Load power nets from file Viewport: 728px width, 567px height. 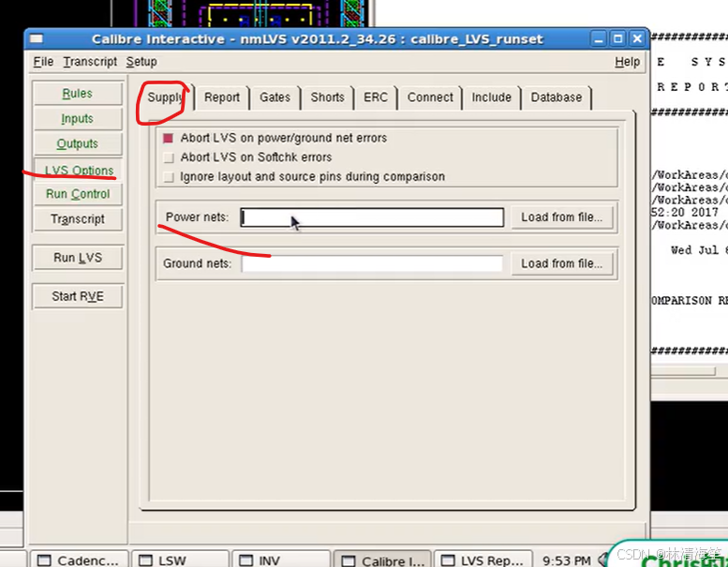point(561,217)
